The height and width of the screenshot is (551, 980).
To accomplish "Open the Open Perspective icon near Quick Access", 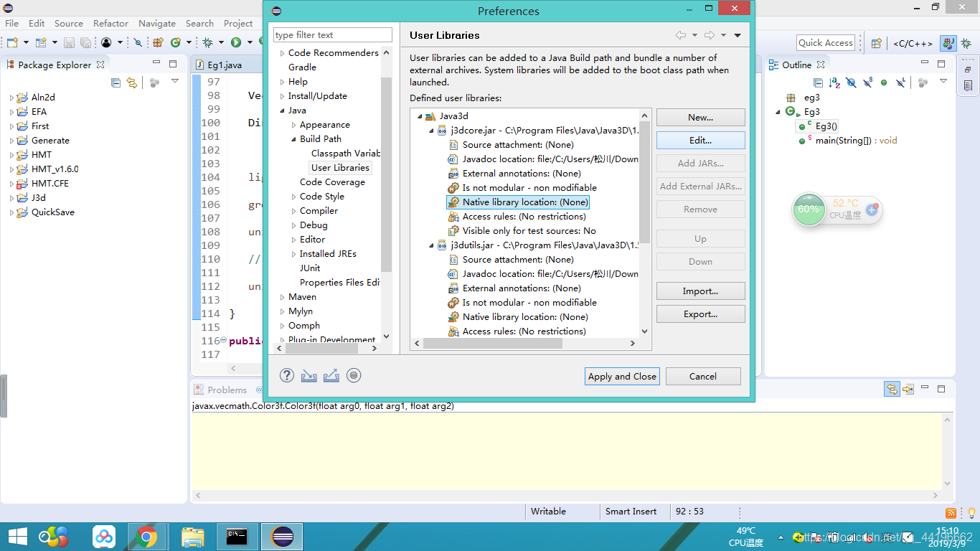I will (876, 43).
